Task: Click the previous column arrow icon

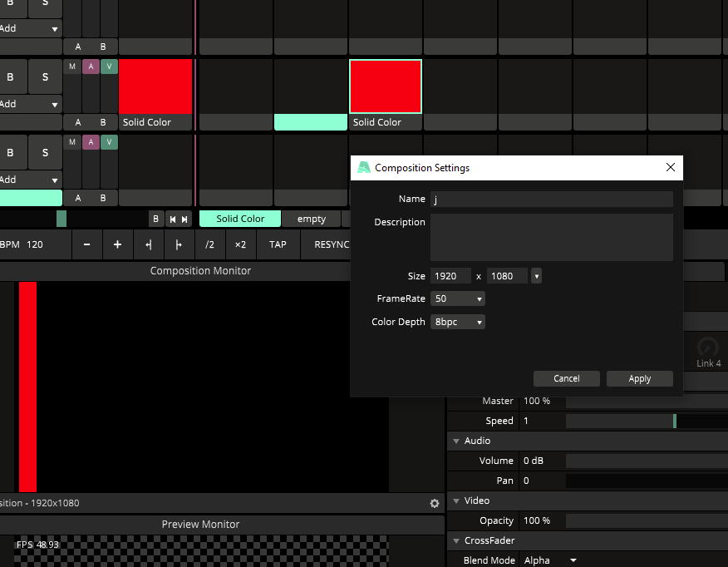Action: (173, 219)
